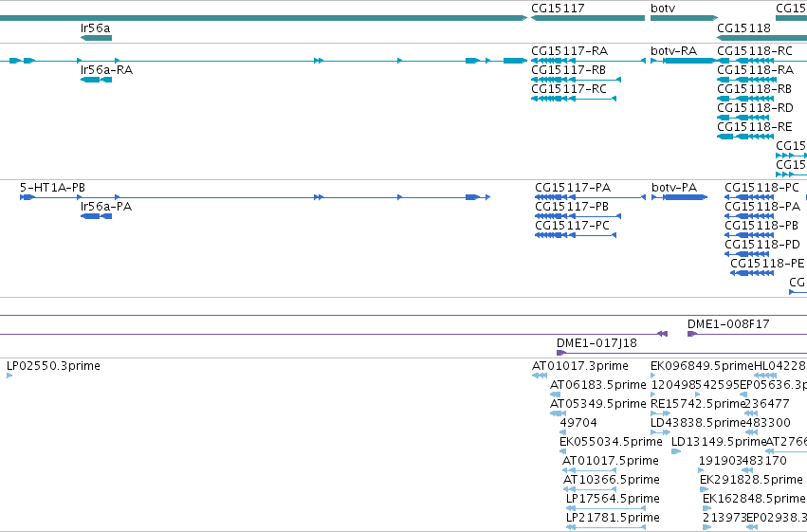Screen dimensions: 807x532
Task: Click the botv gene label
Action: [662, 9]
